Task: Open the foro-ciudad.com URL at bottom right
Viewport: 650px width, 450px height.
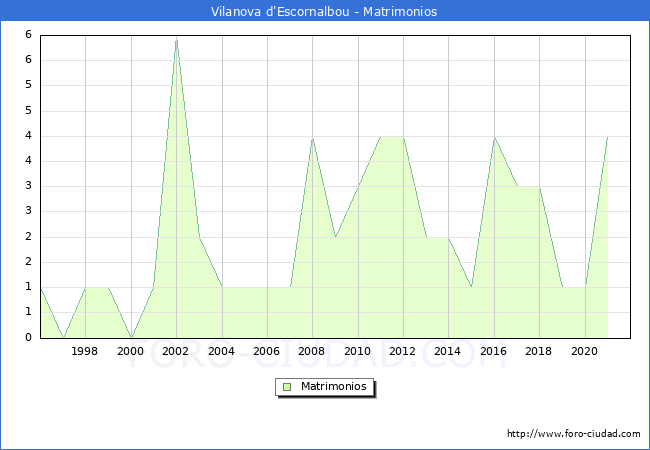Action: click(574, 434)
